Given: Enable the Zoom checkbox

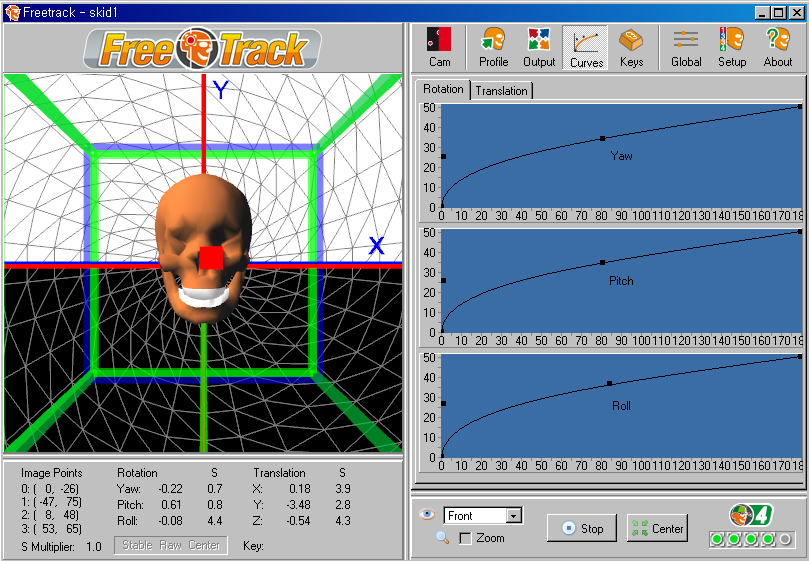Looking at the screenshot, I should (x=465, y=539).
